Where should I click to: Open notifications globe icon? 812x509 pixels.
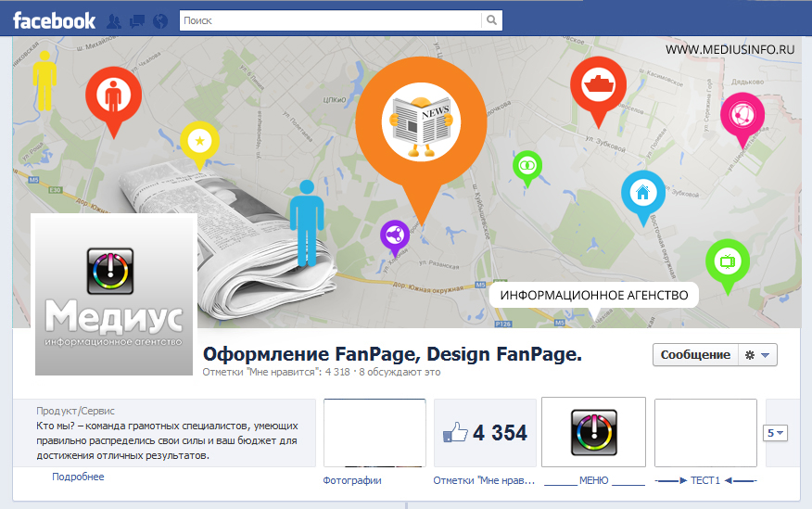click(160, 21)
